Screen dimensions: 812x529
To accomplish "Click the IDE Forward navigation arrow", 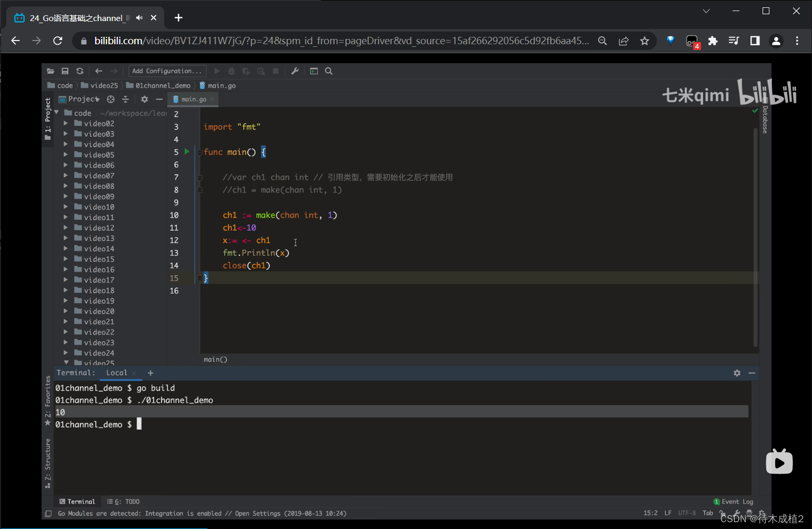I will tap(114, 71).
